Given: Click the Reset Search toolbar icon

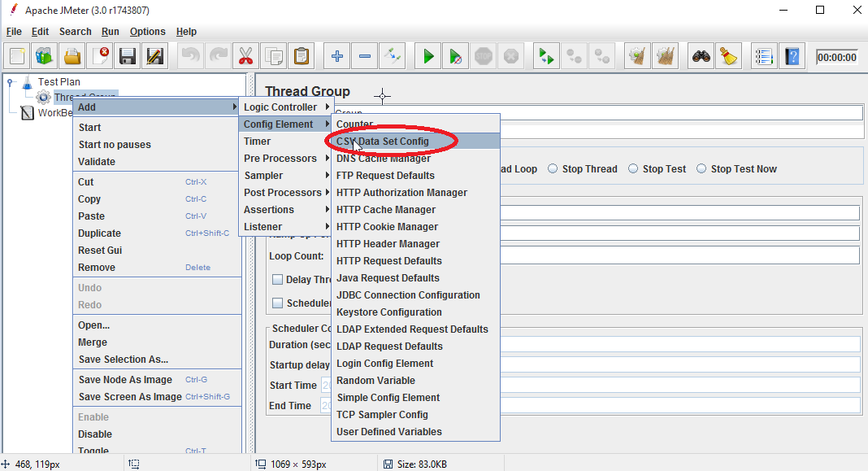Looking at the screenshot, I should pyautogui.click(x=729, y=56).
